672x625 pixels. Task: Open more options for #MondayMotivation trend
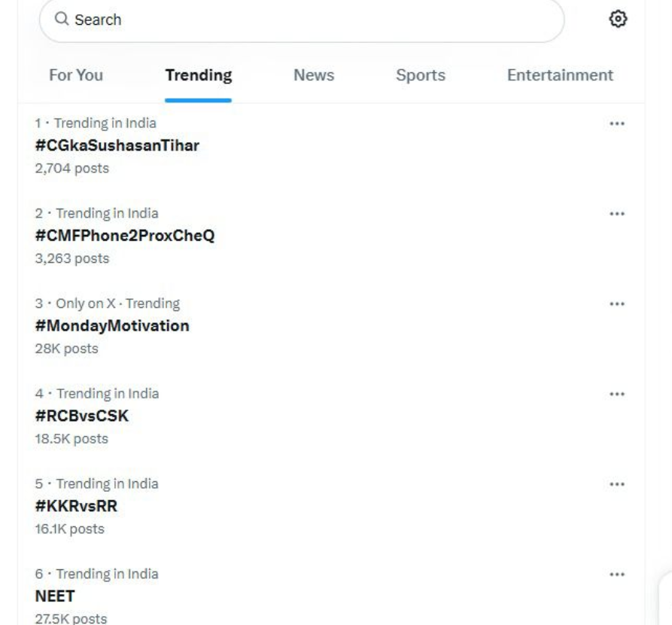[618, 304]
